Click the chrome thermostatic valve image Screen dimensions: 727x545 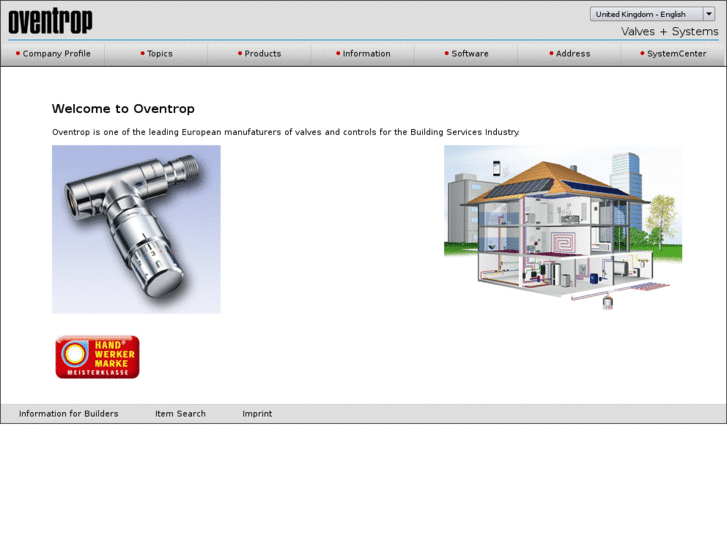136,230
